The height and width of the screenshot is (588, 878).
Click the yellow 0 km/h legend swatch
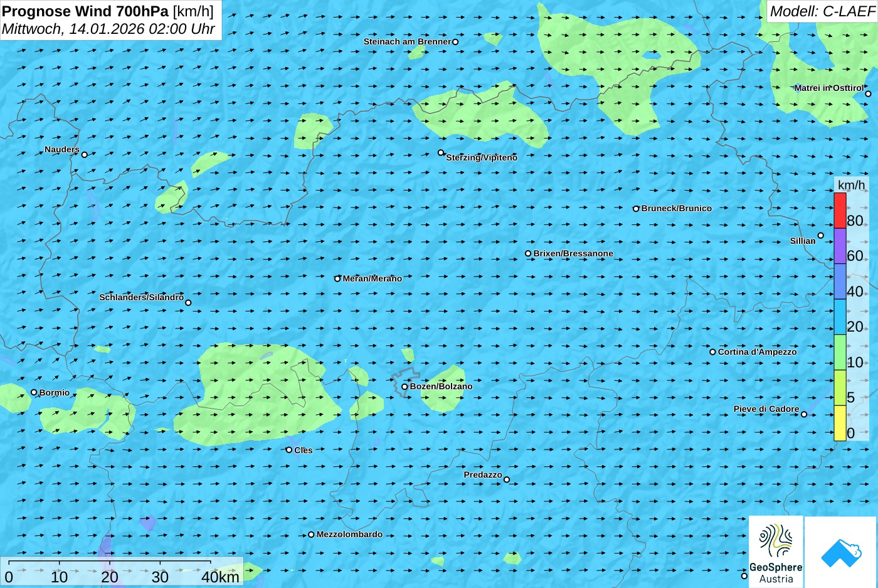[840, 423]
